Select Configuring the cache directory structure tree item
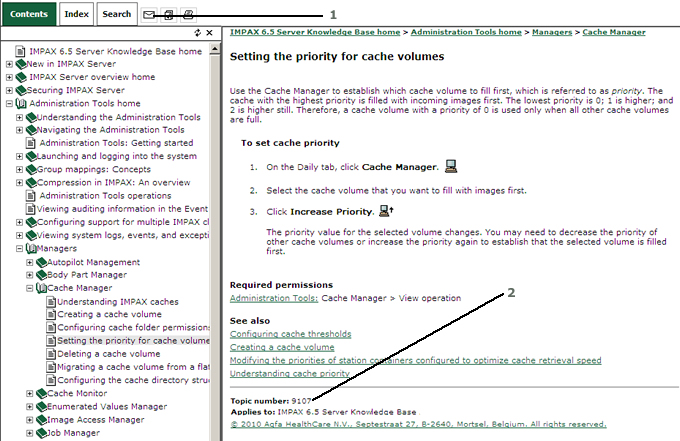 tap(133, 380)
